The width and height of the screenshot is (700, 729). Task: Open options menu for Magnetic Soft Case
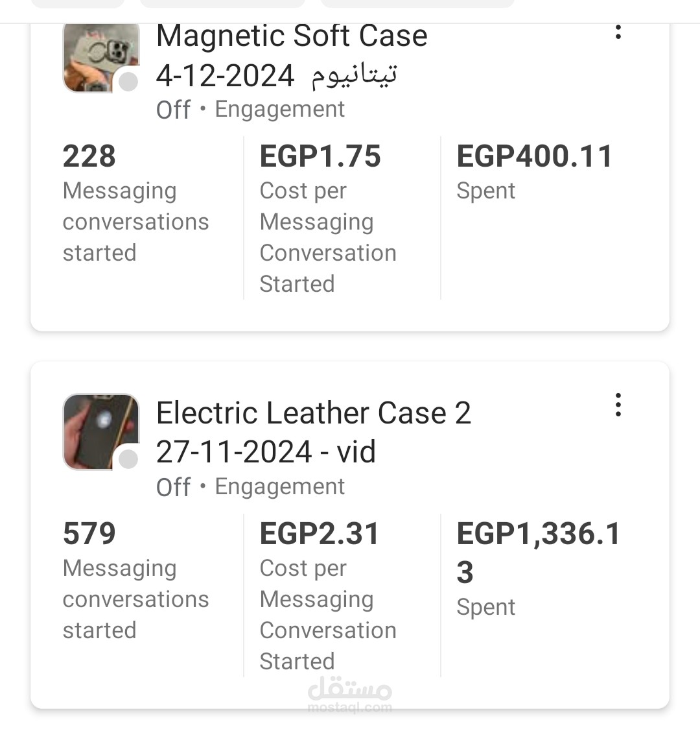pos(618,31)
